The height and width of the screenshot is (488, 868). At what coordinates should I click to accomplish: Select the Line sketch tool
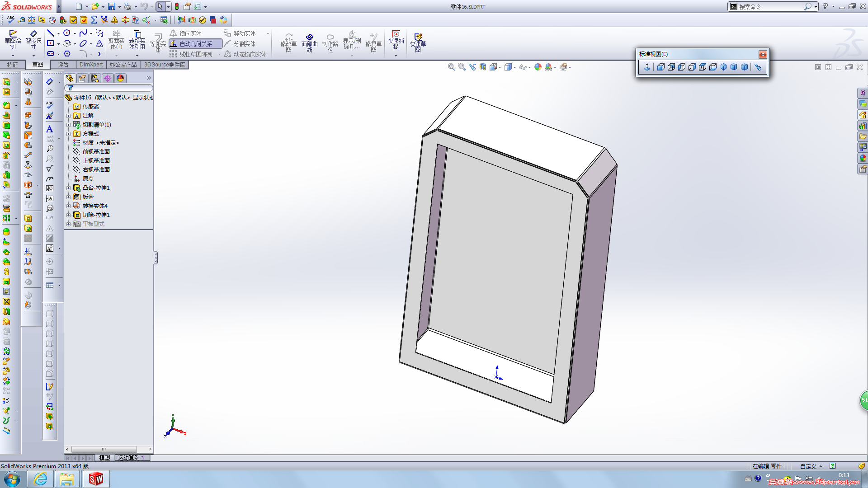pos(51,33)
